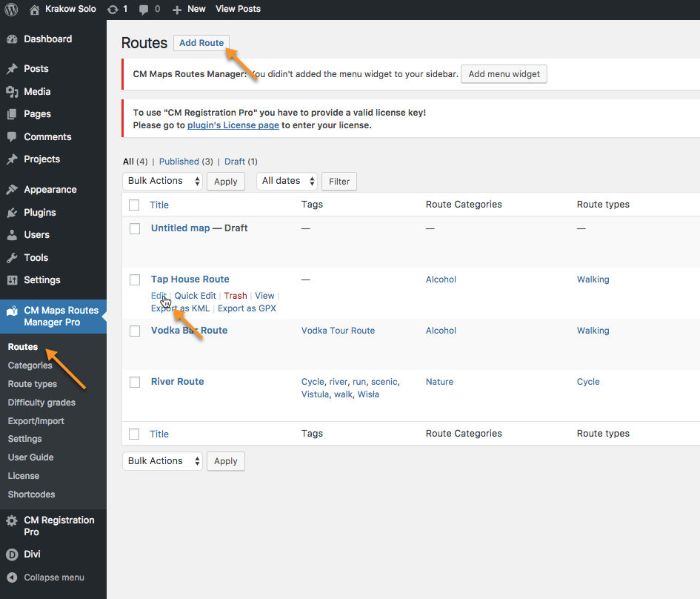This screenshot has height=599, width=700.
Task: Click the Add menu widget button
Action: pos(504,74)
